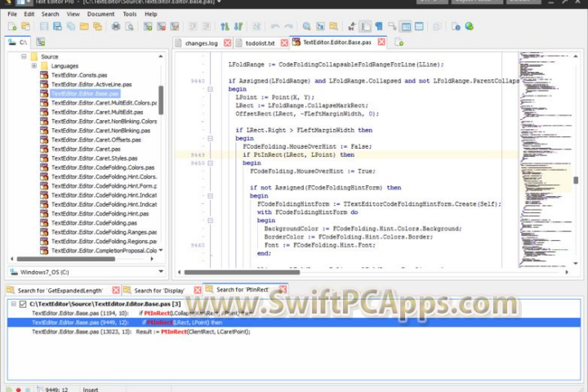Open the Tools menu
588x392 pixels.
[130, 14]
